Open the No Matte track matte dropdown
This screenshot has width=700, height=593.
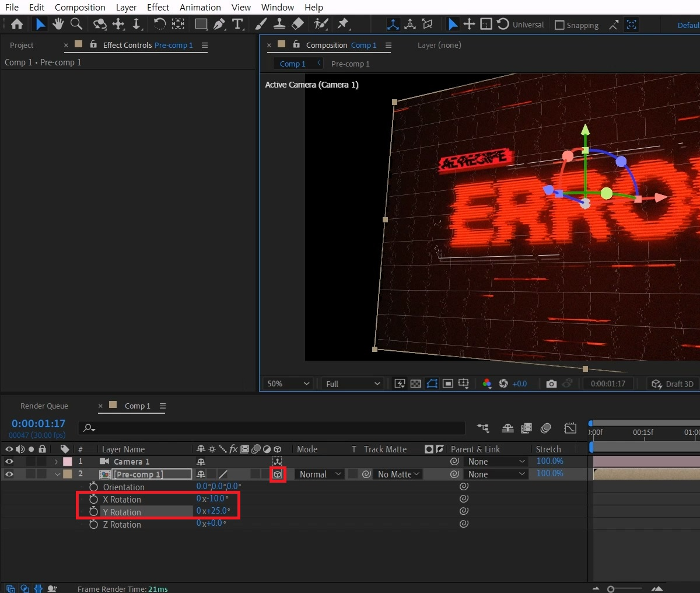coord(398,475)
